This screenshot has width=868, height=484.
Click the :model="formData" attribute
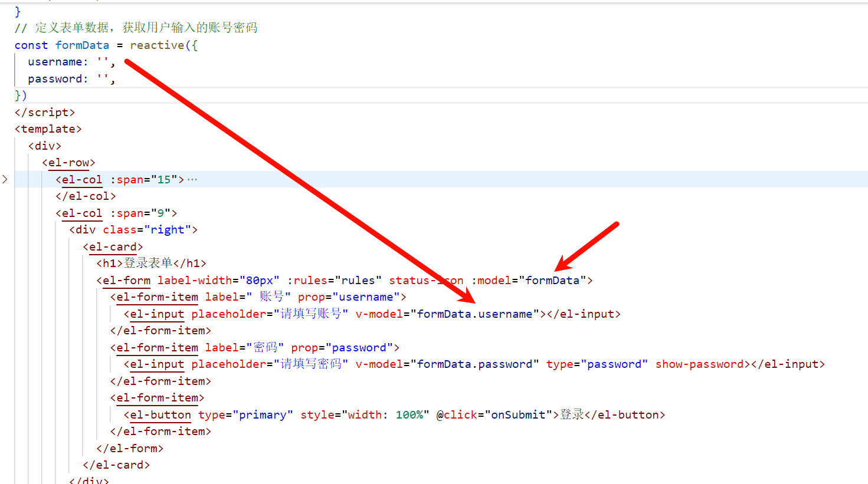pos(529,280)
